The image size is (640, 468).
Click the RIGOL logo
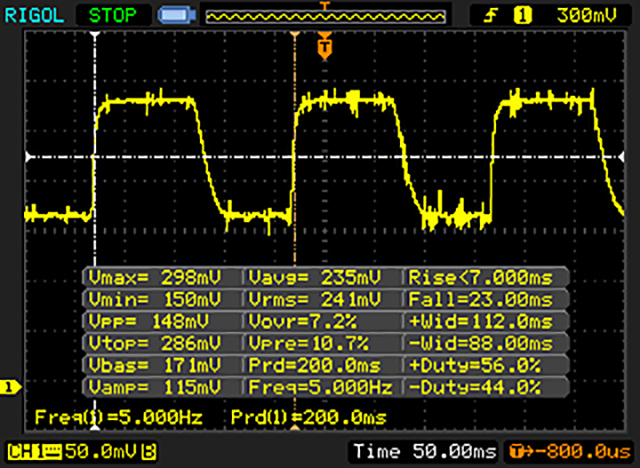click(x=34, y=15)
